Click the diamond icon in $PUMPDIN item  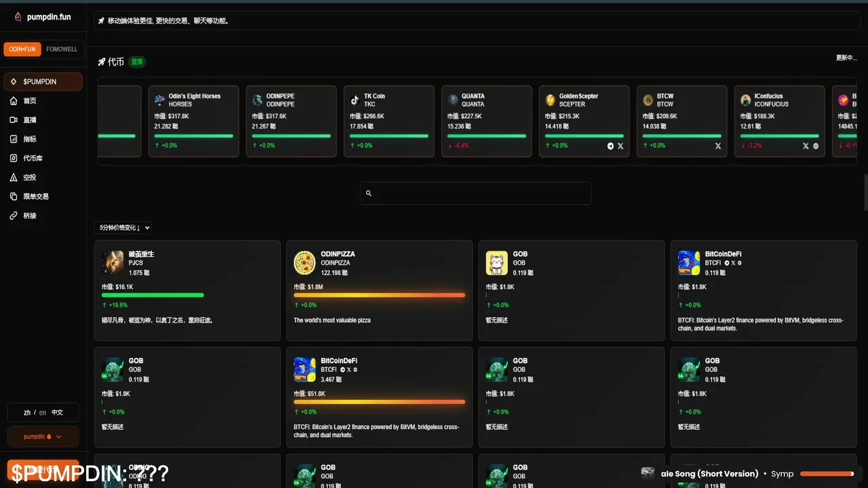click(14, 82)
